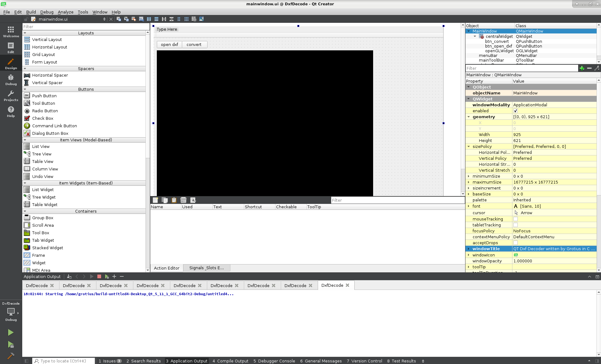
Task: Click the open dxf button on form
Action: [169, 44]
